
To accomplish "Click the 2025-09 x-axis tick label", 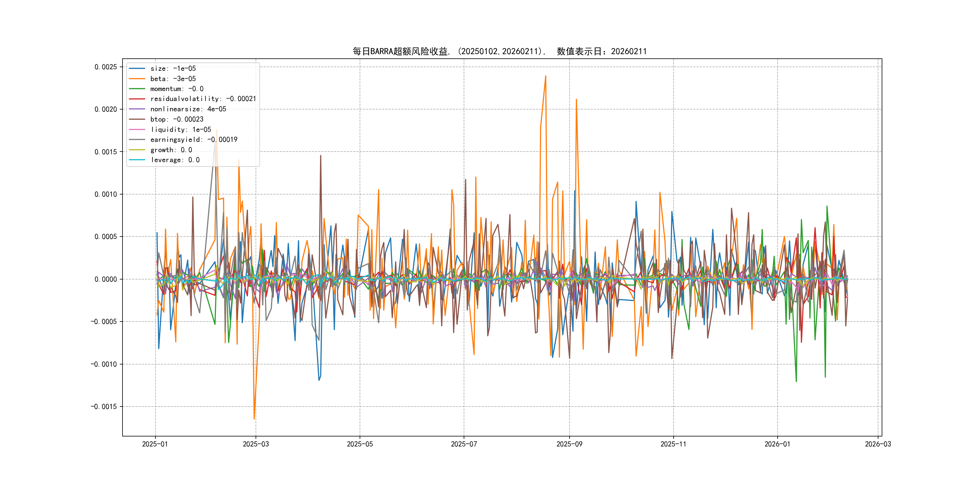I will 569,444.
